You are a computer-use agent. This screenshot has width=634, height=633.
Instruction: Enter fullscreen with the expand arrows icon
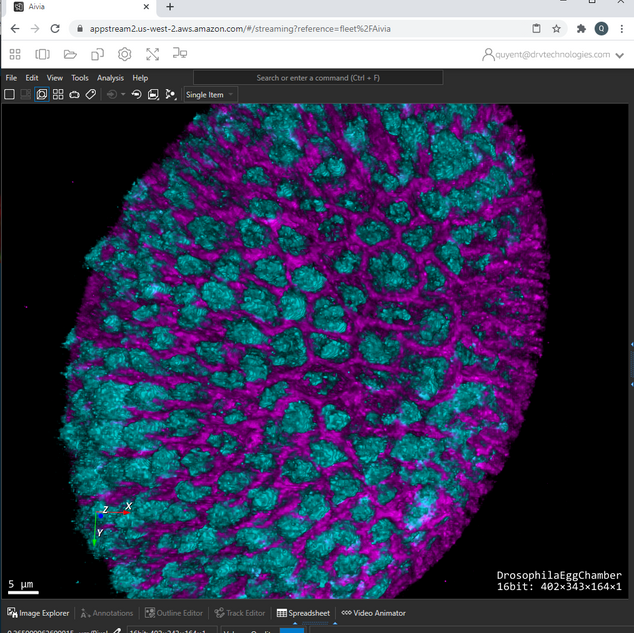click(x=152, y=54)
